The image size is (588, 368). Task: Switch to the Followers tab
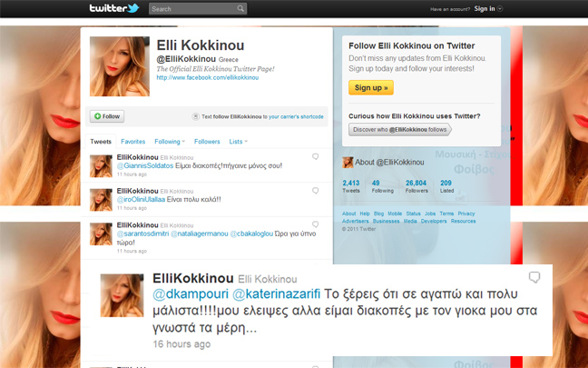pos(207,142)
